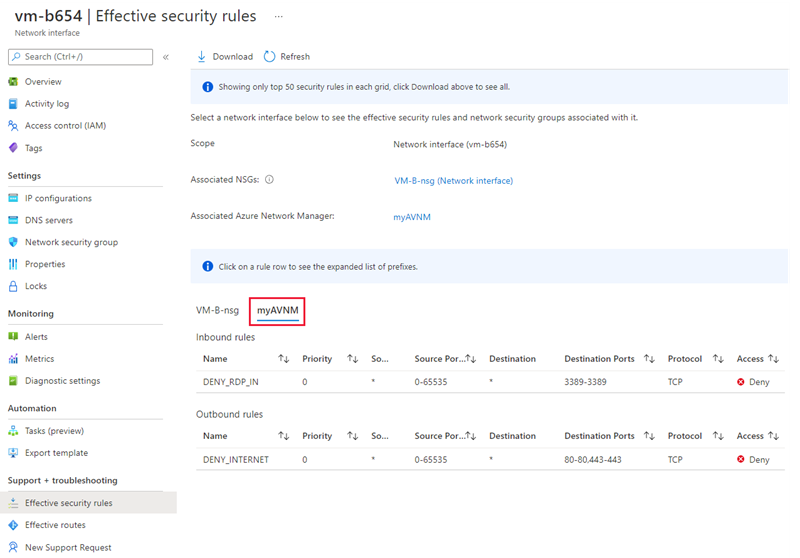
Task: Click the Network security group shield icon
Action: 14,242
